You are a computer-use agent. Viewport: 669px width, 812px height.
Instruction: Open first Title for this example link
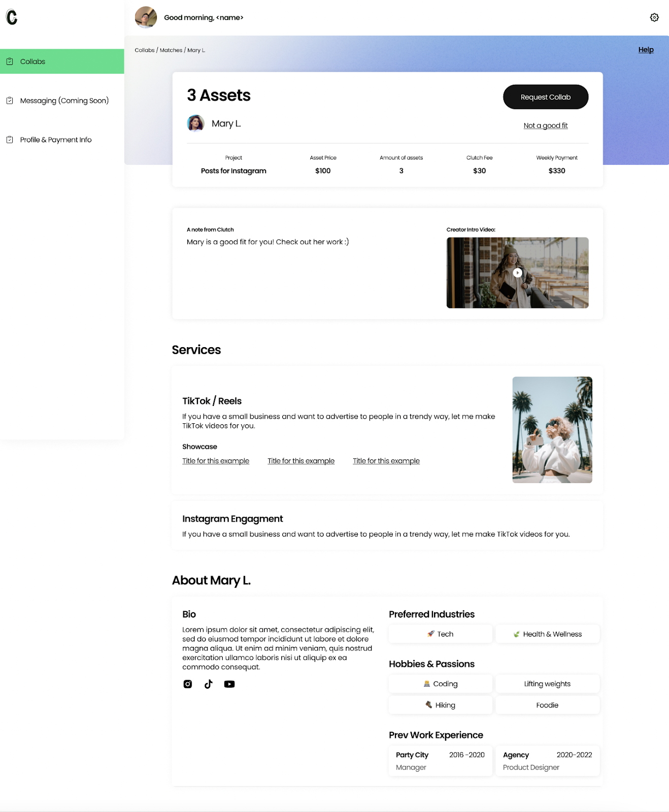[216, 461]
